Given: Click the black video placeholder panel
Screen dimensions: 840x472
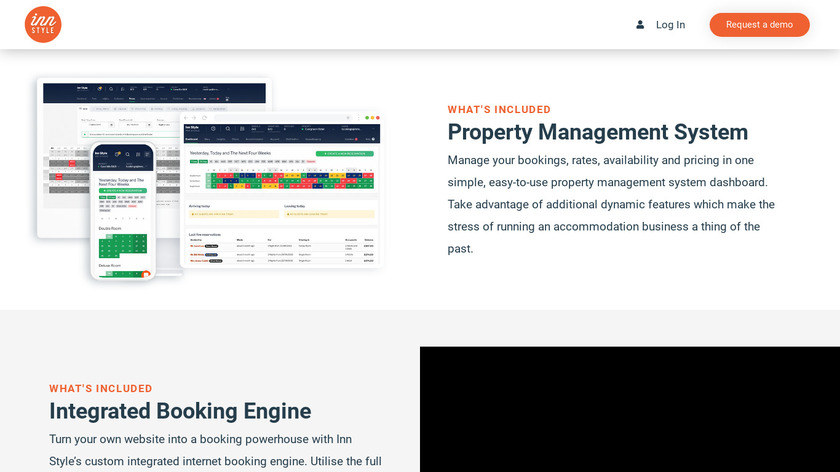Looking at the screenshot, I should [x=629, y=409].
